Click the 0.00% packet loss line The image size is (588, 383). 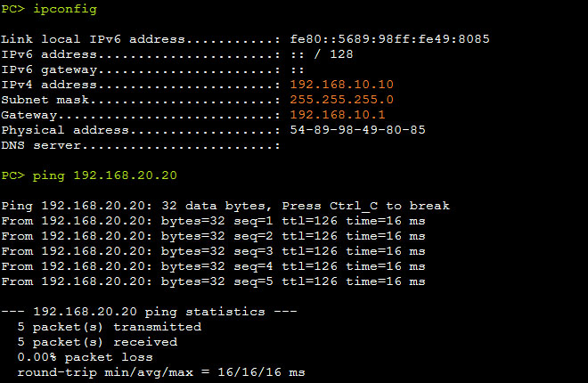coord(86,357)
